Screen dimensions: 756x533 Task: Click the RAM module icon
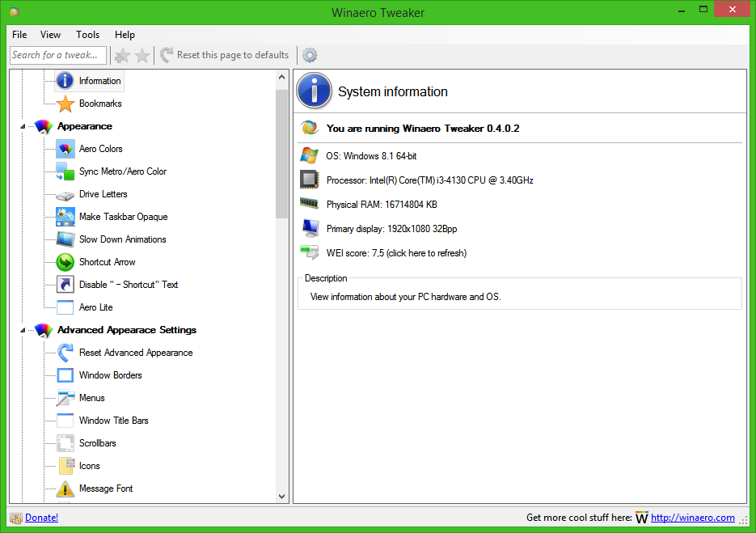[x=309, y=203]
